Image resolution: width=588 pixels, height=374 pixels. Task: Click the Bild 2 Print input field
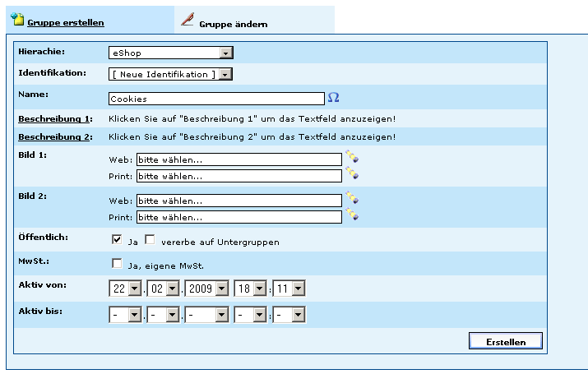click(x=239, y=217)
